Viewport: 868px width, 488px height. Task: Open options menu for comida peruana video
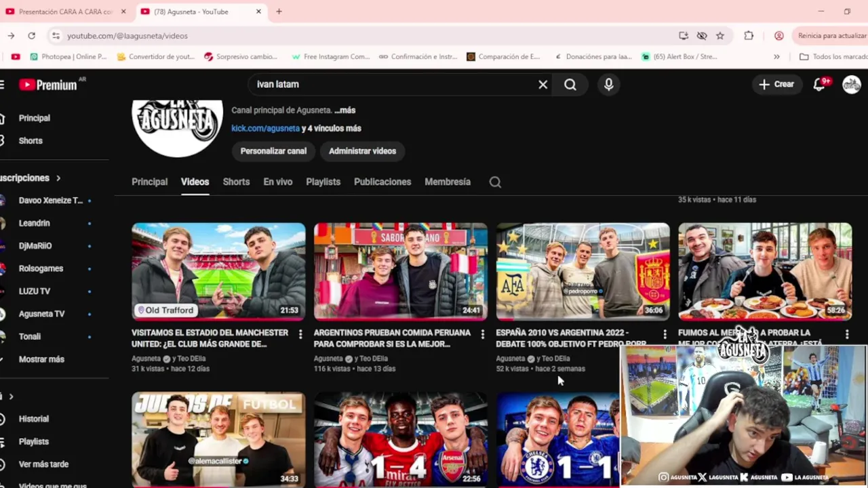click(x=483, y=334)
